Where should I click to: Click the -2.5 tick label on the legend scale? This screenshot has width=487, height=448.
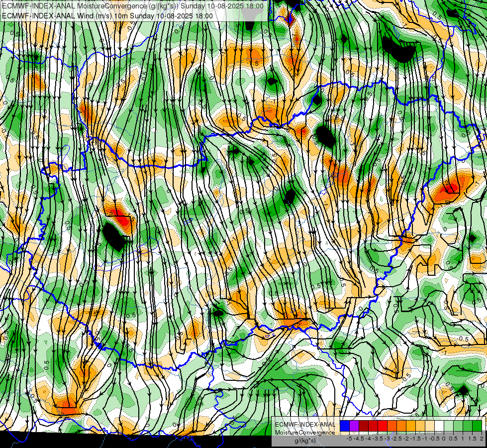396,439
